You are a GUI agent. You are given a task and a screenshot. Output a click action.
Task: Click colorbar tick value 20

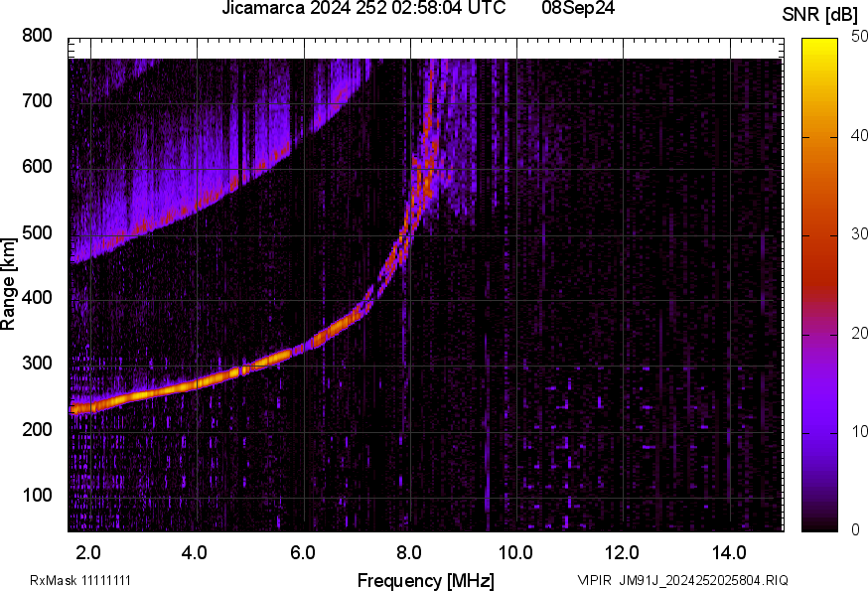coord(859,333)
